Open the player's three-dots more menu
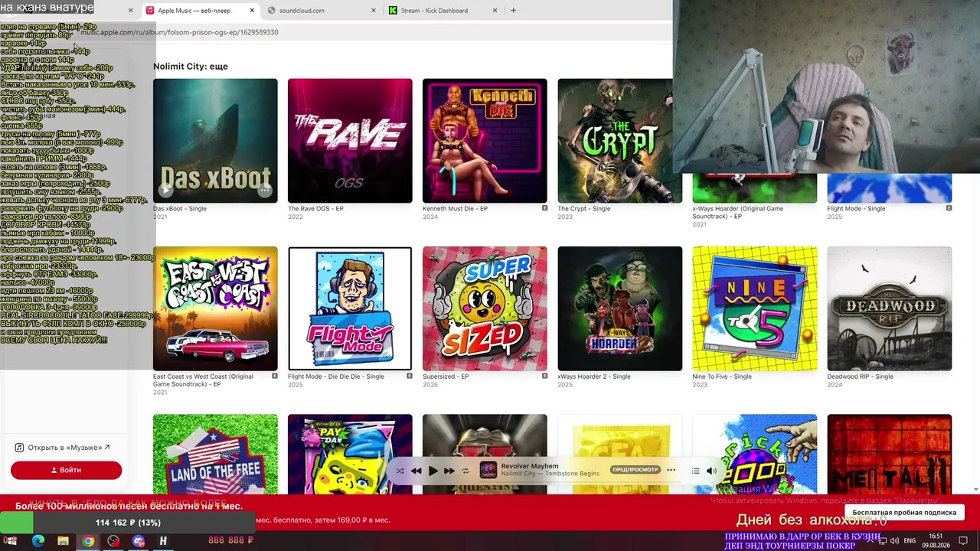The height and width of the screenshot is (551, 980). (671, 470)
